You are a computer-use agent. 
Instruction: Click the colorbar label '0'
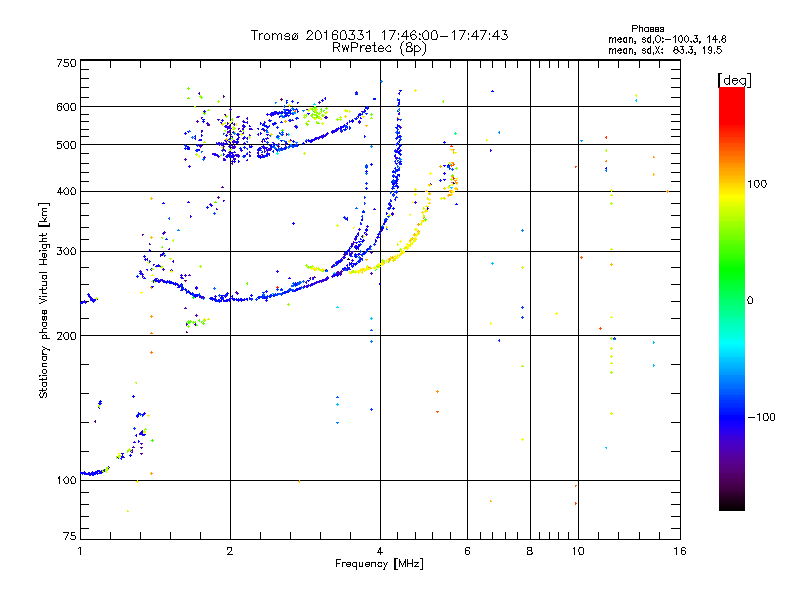click(x=750, y=301)
